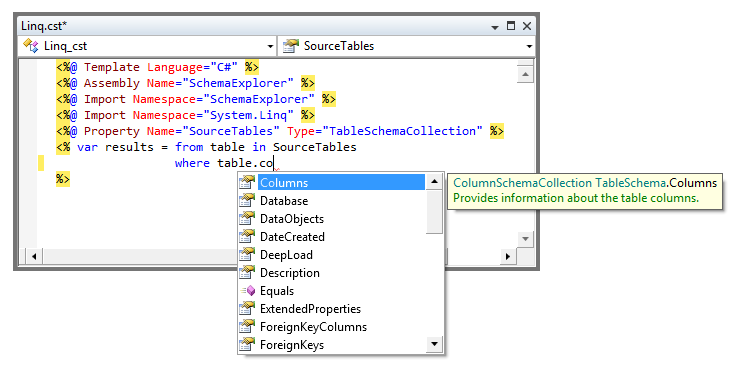Select Description completion entry
Image resolution: width=741 pixels, height=375 pixels.
point(290,273)
